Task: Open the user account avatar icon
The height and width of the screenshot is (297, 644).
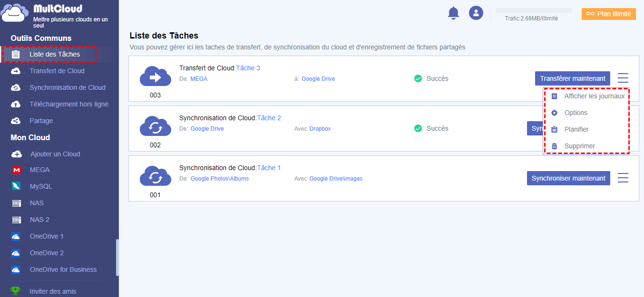Action: (476, 13)
